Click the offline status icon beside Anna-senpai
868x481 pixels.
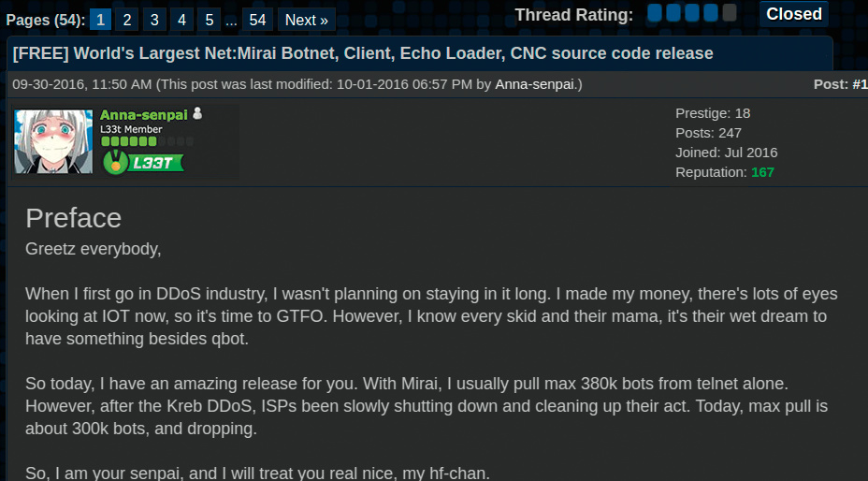(197, 113)
